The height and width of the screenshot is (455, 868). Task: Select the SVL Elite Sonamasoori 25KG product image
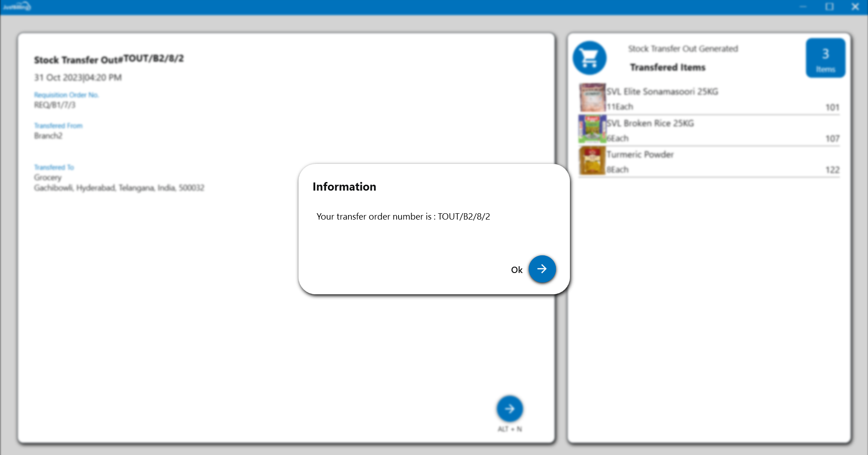tap(592, 98)
